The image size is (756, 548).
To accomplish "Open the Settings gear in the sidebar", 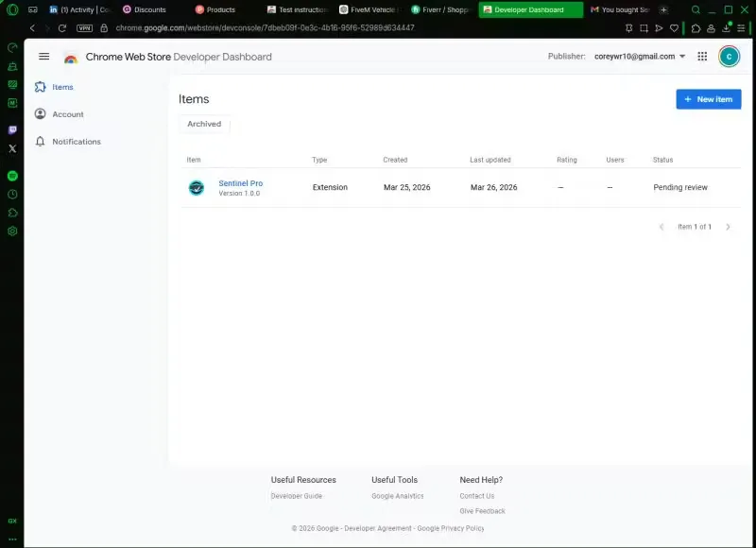I will pyautogui.click(x=12, y=231).
